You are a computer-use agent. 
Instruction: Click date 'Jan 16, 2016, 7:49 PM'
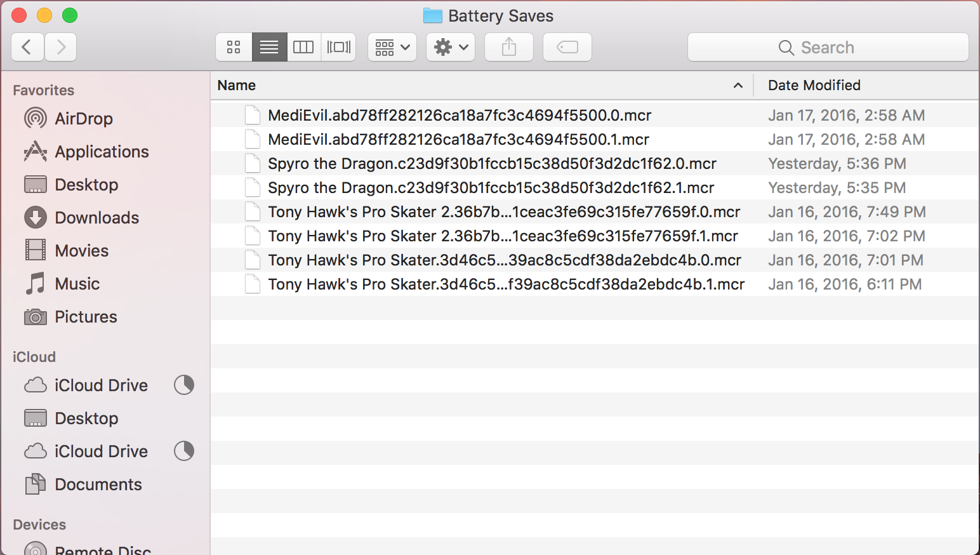click(x=847, y=211)
